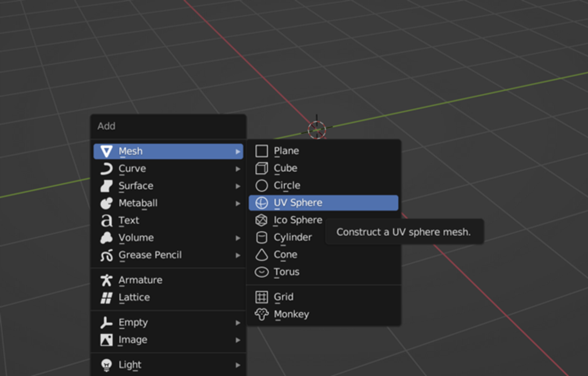
Task: Click the Armature icon
Action: (x=106, y=280)
